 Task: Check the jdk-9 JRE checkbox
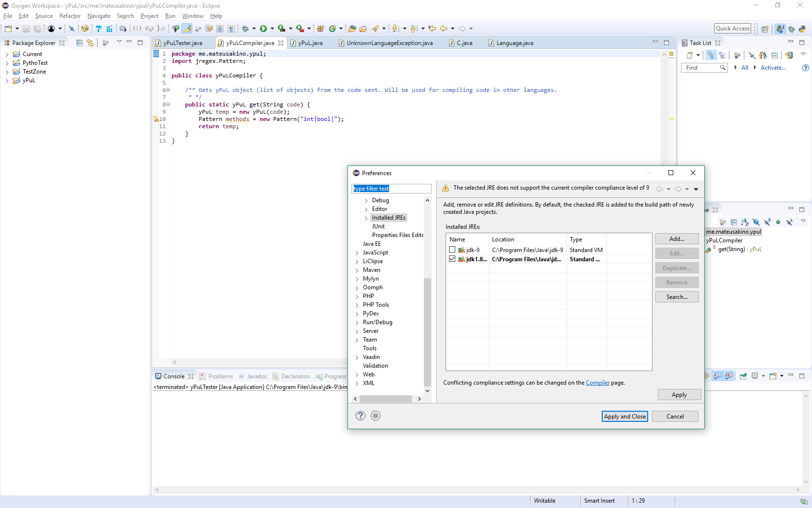coord(452,250)
